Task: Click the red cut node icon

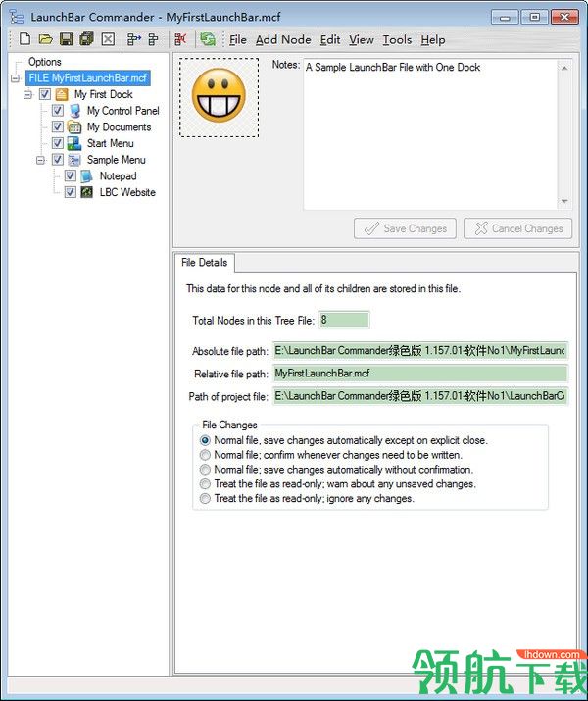Action: (180, 39)
